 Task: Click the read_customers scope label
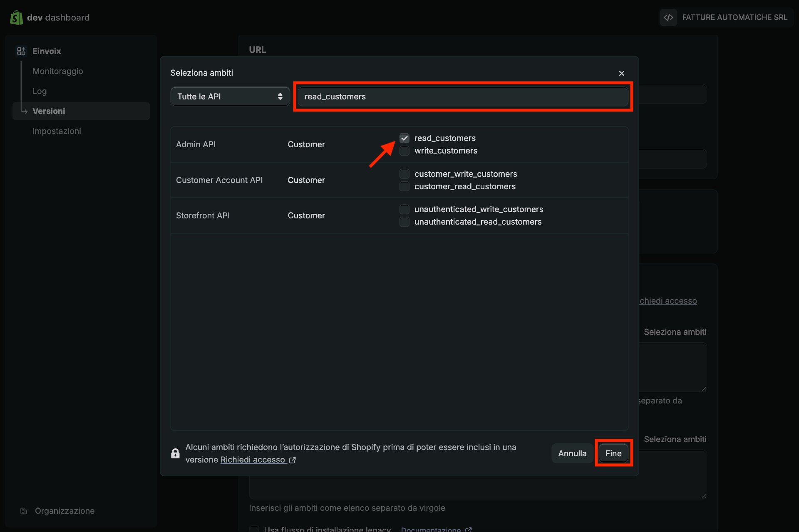coord(445,138)
